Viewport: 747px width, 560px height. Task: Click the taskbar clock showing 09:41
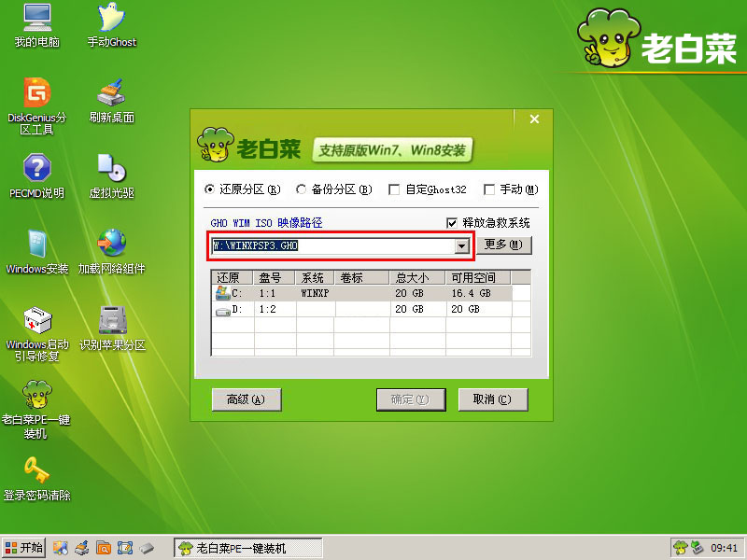click(725, 548)
